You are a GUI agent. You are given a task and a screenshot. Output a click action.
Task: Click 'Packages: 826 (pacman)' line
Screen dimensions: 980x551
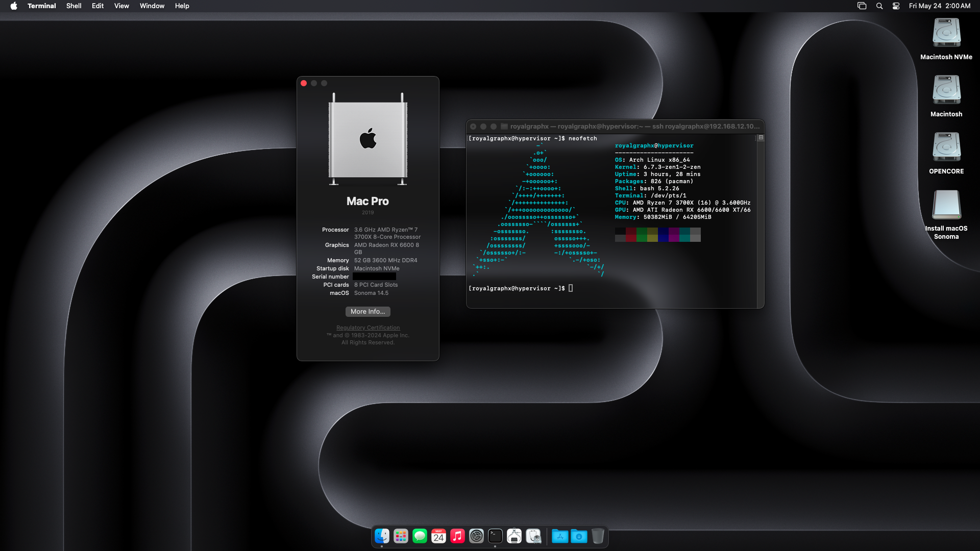pos(654,181)
